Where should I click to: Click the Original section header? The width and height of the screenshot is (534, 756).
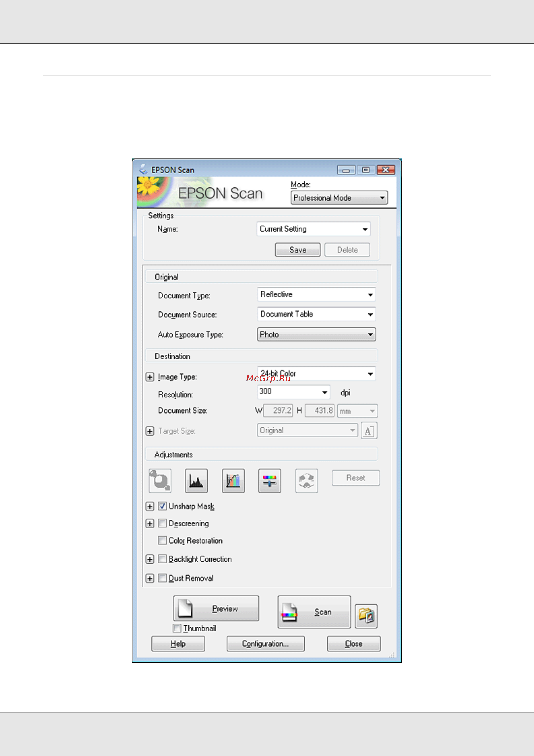261,277
